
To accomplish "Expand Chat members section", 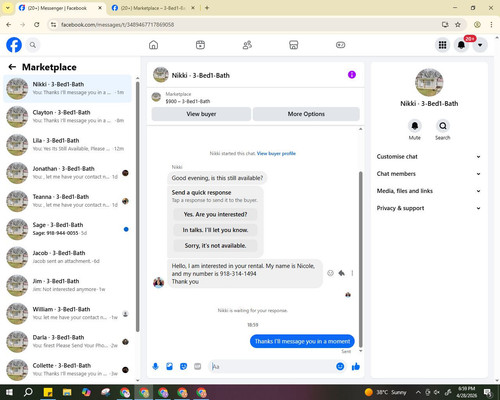I will (x=429, y=174).
